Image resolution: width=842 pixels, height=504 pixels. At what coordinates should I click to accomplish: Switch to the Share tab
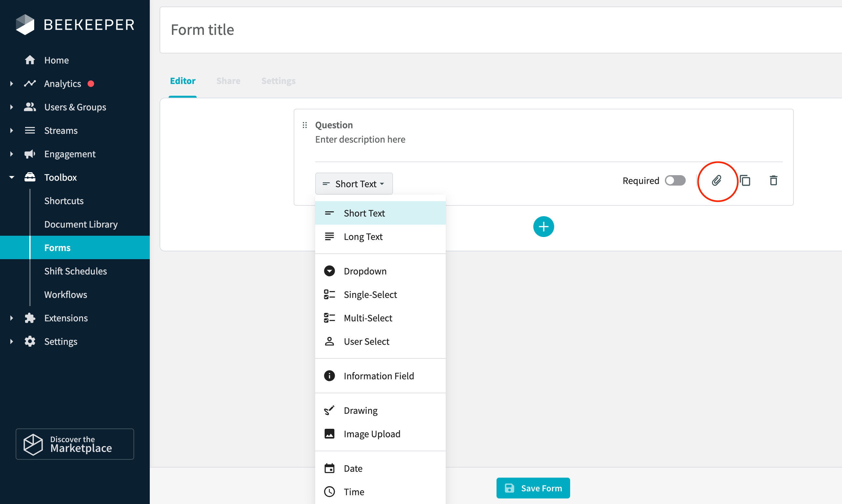(x=228, y=81)
